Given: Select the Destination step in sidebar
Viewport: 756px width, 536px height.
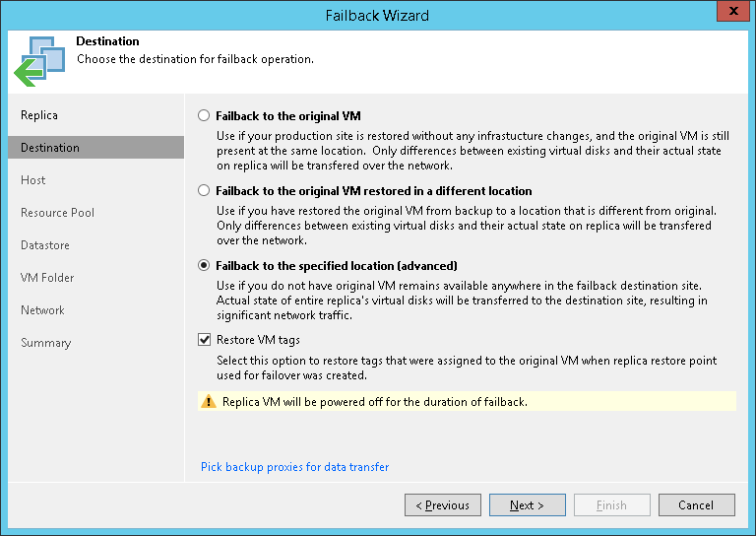Looking at the screenshot, I should click(x=50, y=148).
